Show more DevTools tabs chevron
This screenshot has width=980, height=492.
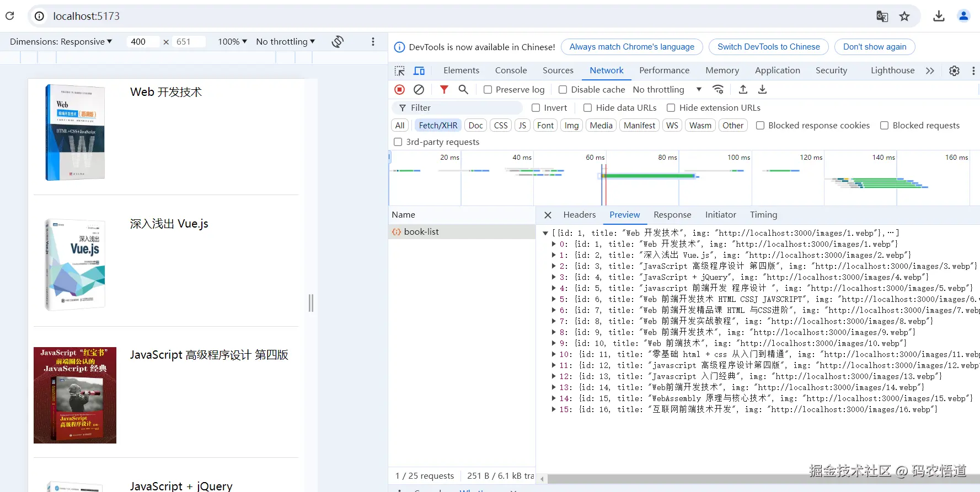[930, 71]
